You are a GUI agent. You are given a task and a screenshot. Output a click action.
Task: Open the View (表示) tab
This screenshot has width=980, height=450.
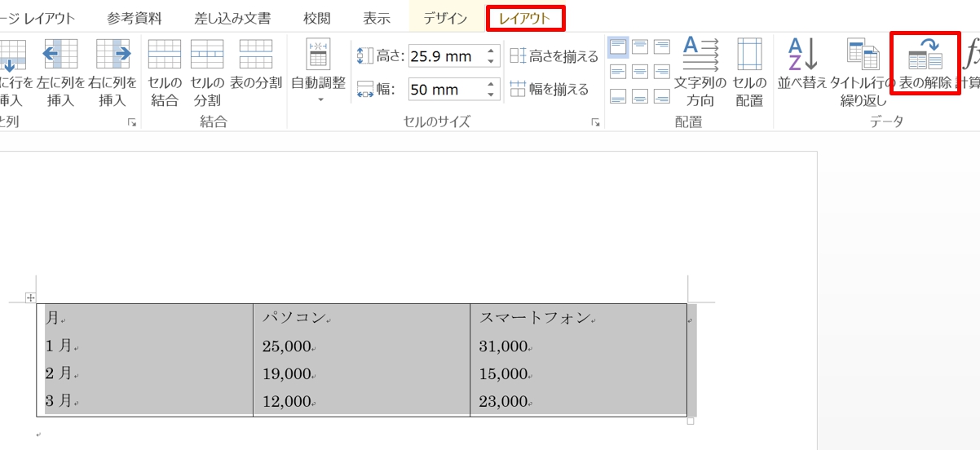coord(377,18)
